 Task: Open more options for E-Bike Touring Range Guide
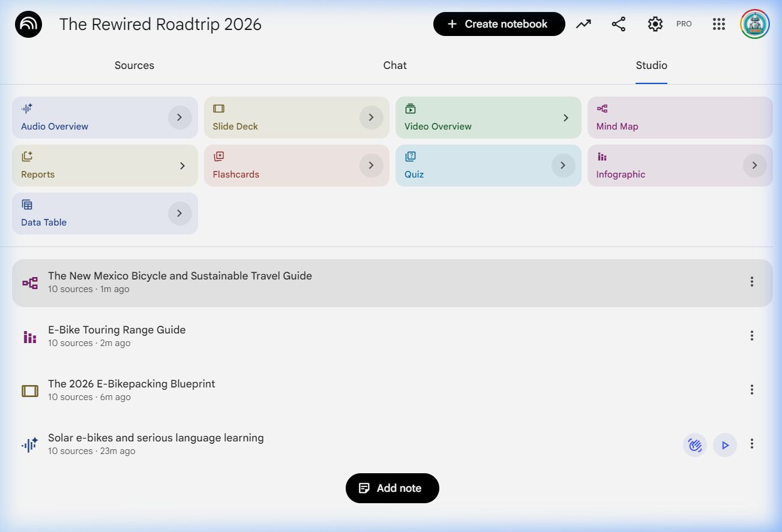click(751, 336)
